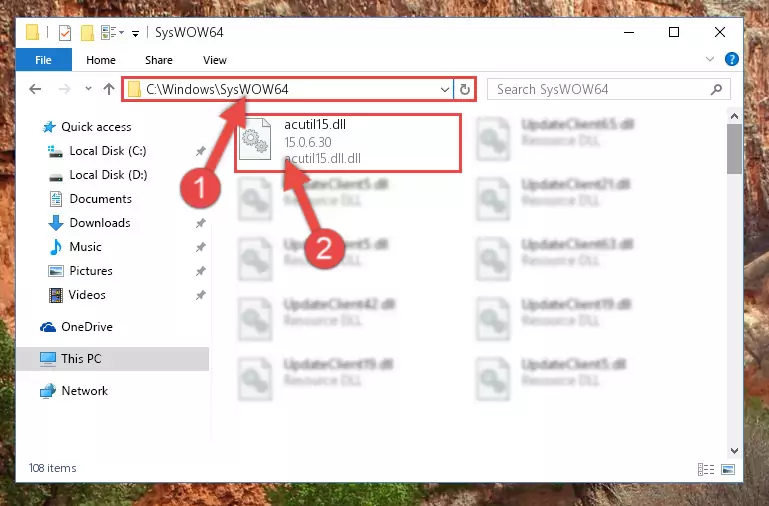Click the New folder quick access icon
Image resolution: width=769 pixels, height=506 pixels.
[x=87, y=33]
